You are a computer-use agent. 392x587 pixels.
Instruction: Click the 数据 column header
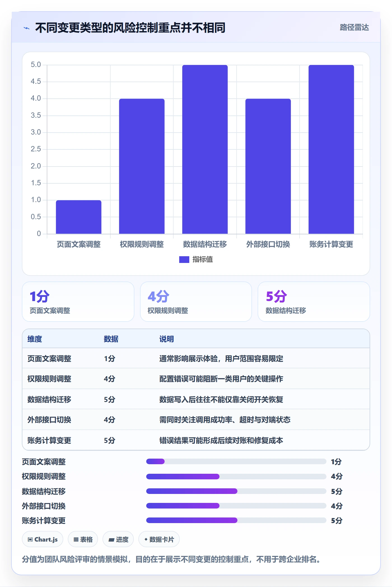tap(111, 339)
